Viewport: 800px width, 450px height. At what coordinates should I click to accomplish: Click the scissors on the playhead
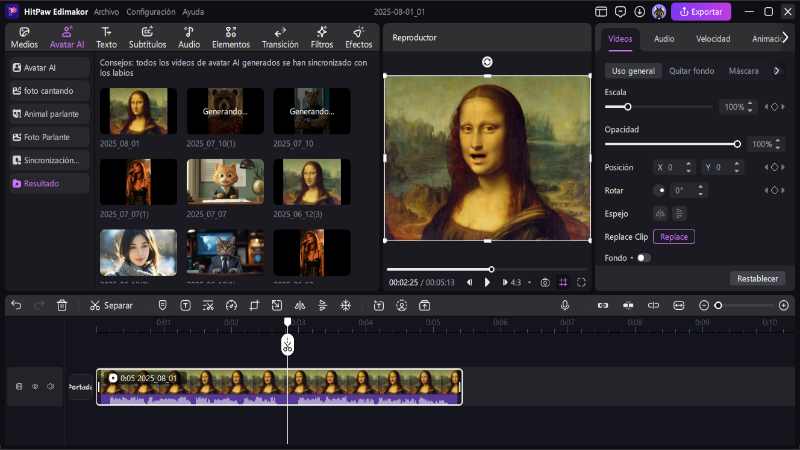[x=287, y=345]
